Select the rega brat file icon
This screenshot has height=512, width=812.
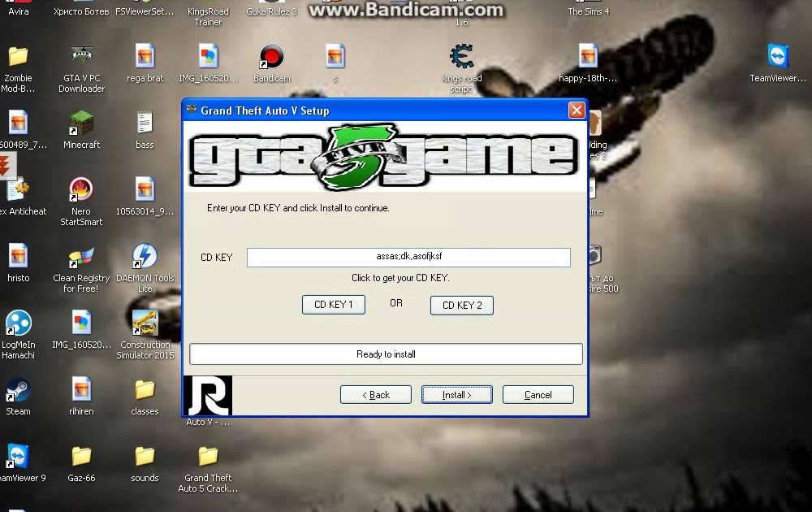click(x=145, y=56)
